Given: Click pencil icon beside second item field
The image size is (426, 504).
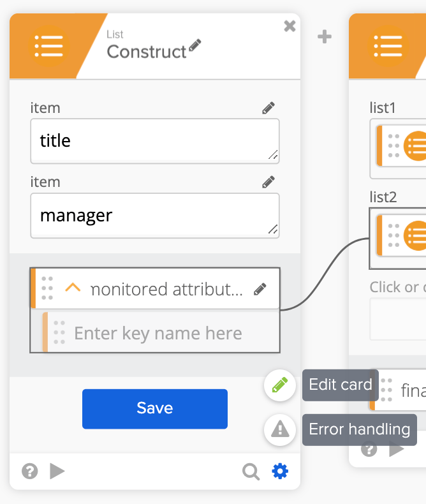Looking at the screenshot, I should [268, 182].
